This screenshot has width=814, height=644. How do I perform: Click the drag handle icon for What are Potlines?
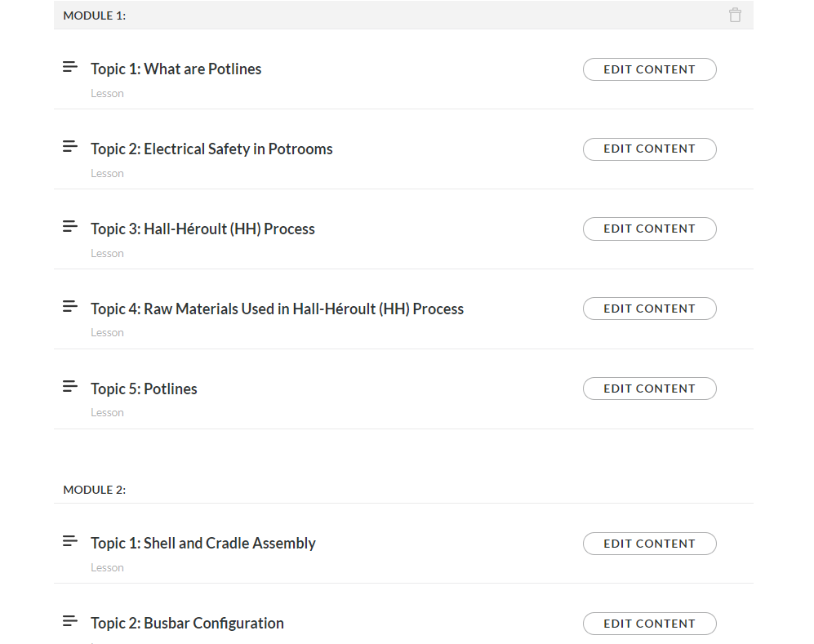(70, 67)
